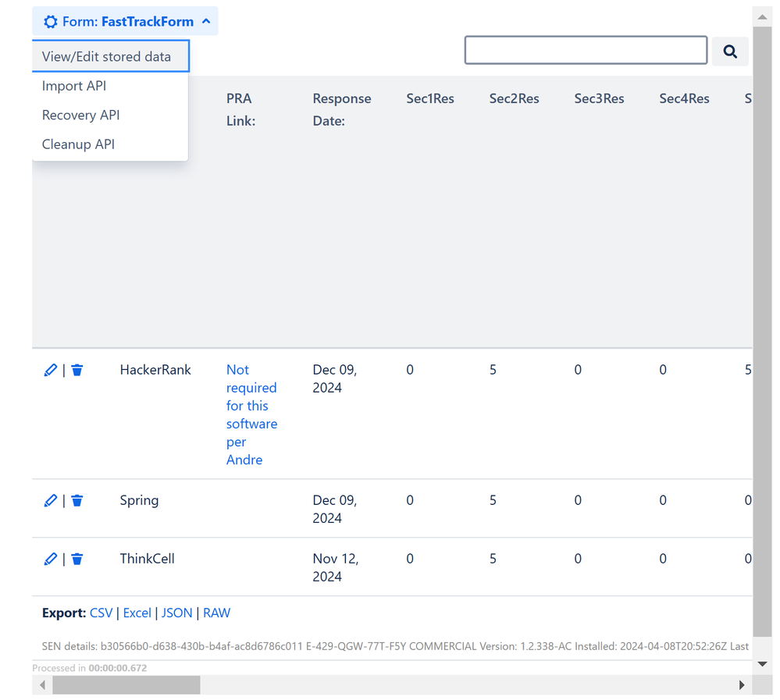Select the HackerRank name cell

(x=155, y=370)
